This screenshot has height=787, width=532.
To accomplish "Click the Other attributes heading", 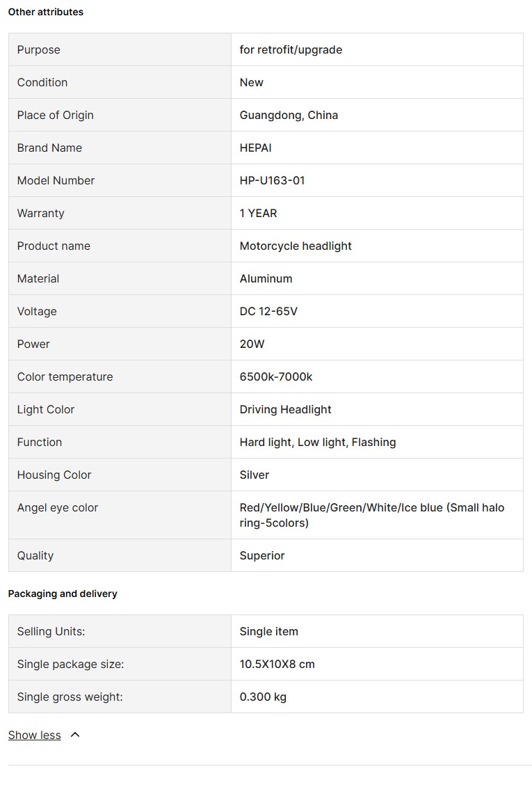I will click(46, 12).
